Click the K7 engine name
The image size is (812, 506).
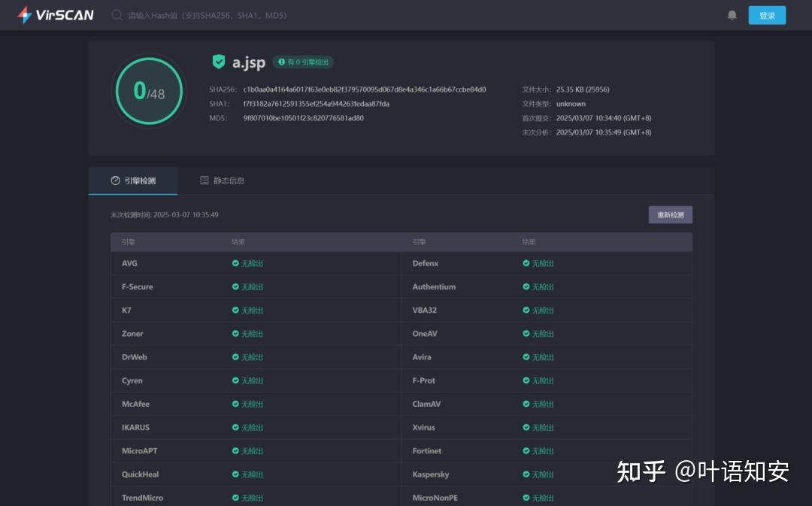(x=126, y=311)
